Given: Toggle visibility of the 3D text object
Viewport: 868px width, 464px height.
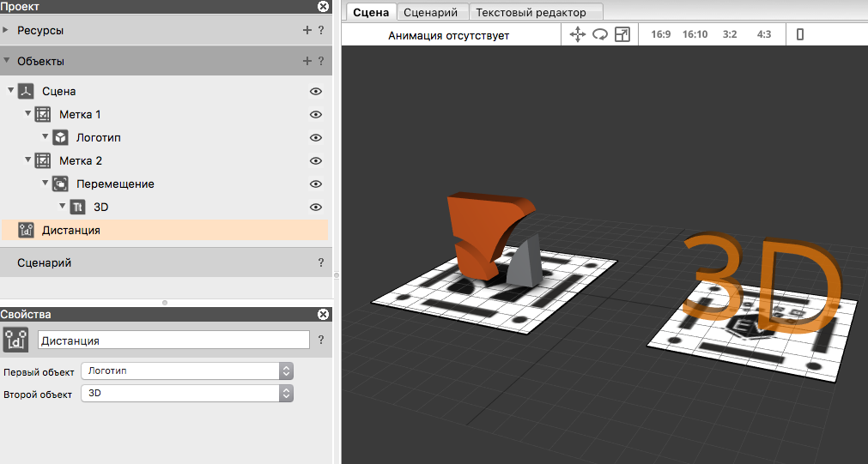Looking at the screenshot, I should pyautogui.click(x=315, y=207).
